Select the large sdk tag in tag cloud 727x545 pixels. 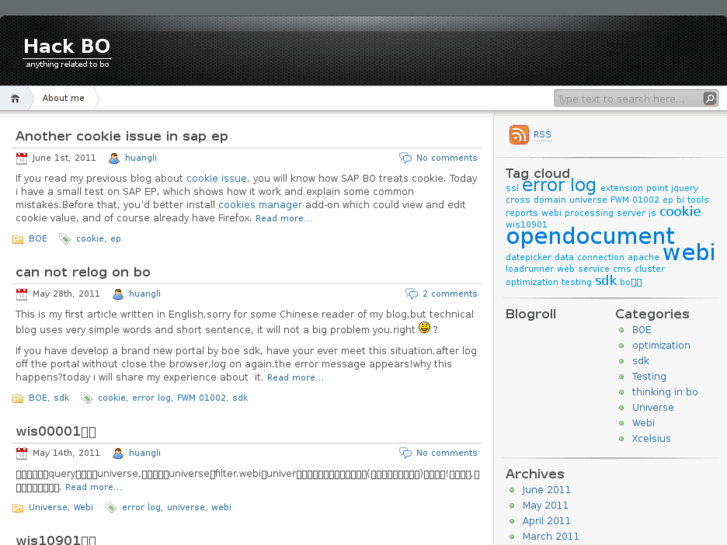click(x=606, y=281)
